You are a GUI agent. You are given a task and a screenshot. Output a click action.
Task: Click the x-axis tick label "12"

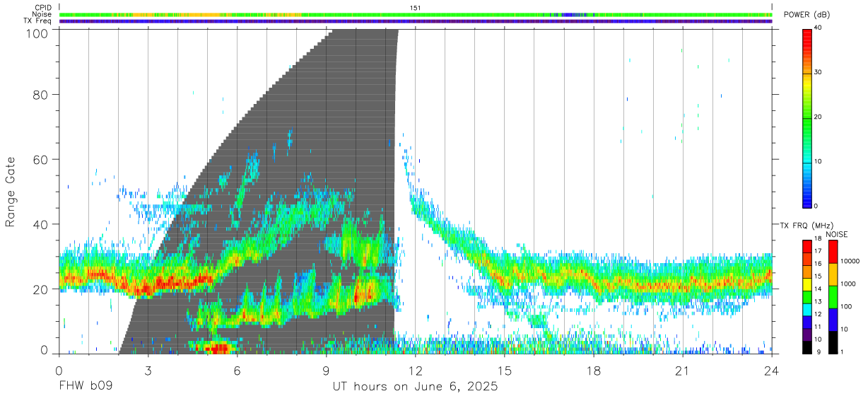[x=415, y=371]
